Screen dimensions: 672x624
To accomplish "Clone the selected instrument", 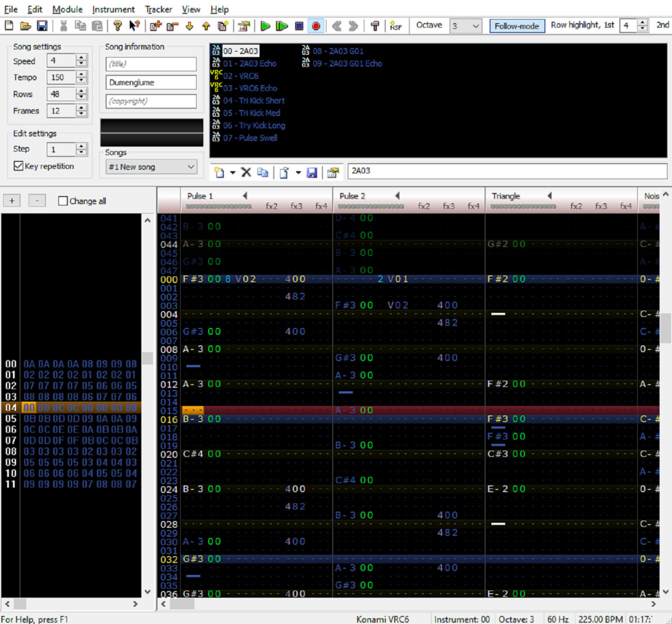I will point(262,172).
